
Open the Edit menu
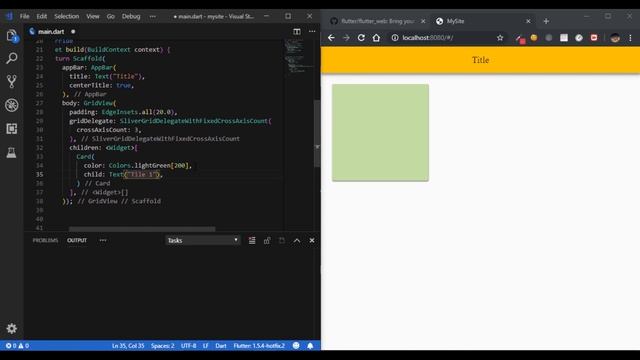pos(42,16)
